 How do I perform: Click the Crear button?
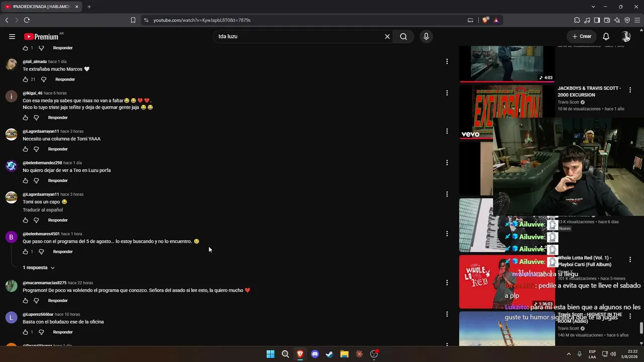582,36
